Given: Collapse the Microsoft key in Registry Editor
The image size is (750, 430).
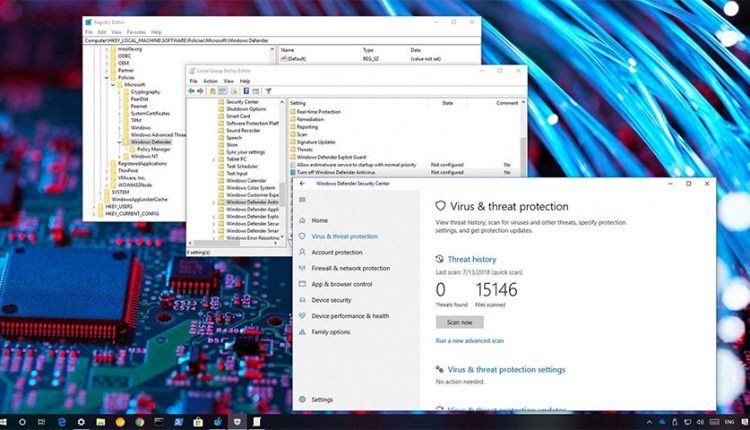Looking at the screenshot, I should 113,85.
